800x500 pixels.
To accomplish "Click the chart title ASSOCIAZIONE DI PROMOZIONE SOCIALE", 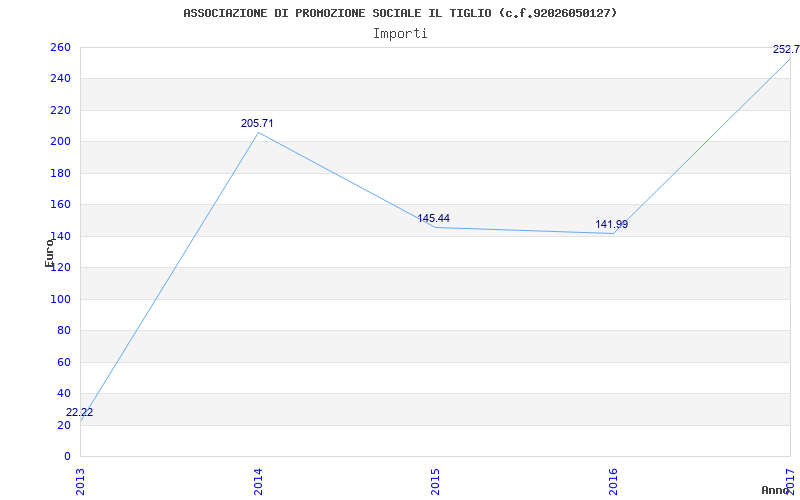I will (x=400, y=13).
